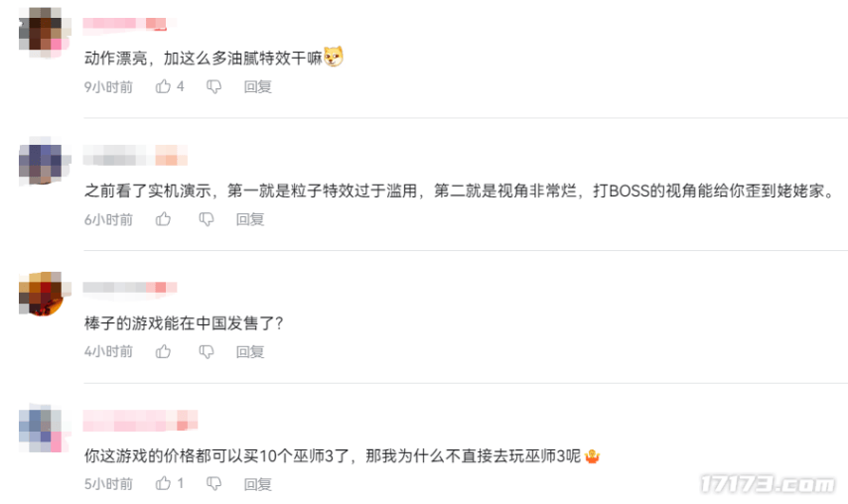848x504 pixels.
Task: Dislike the 实机演示 comment
Action: pyautogui.click(x=206, y=219)
